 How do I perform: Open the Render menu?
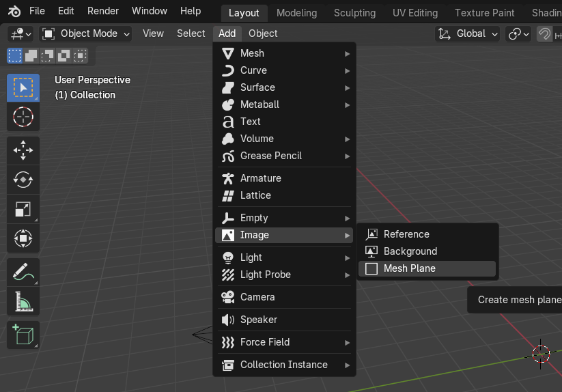pos(102,11)
